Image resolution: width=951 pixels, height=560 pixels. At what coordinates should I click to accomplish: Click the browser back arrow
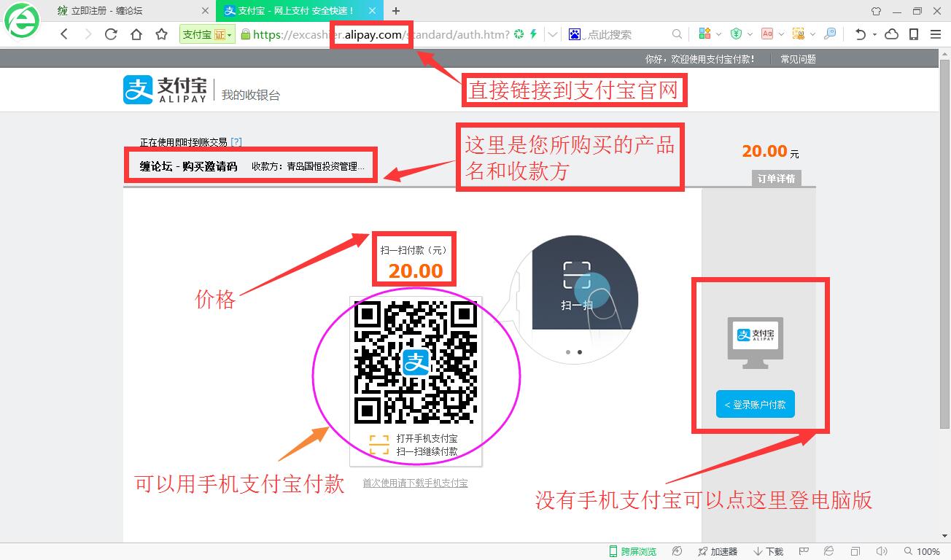[64, 34]
